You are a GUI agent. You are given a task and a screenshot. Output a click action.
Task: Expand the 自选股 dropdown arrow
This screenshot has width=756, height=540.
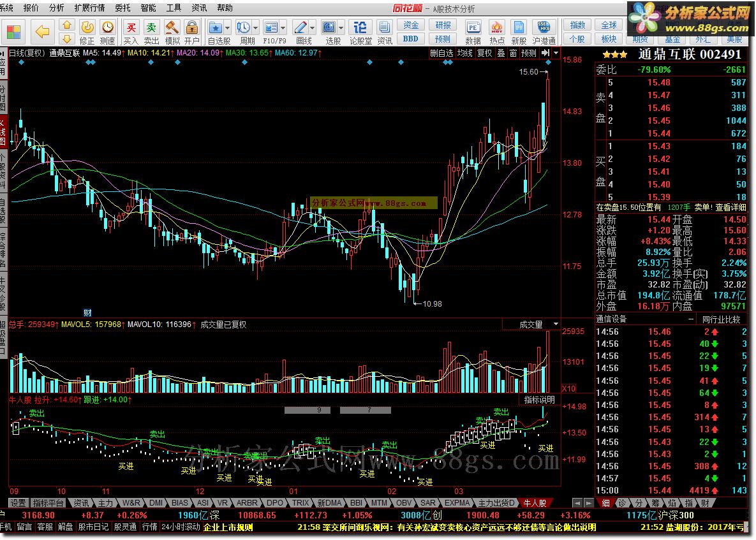228,27
